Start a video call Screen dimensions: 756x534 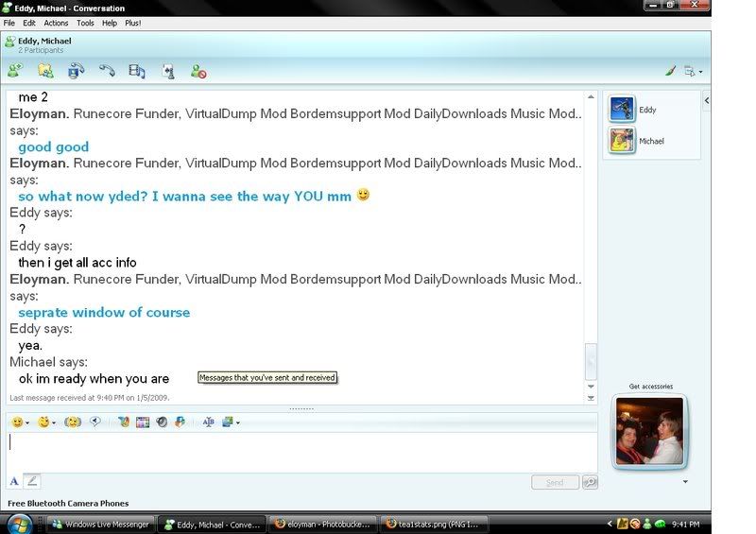pyautogui.click(x=77, y=71)
